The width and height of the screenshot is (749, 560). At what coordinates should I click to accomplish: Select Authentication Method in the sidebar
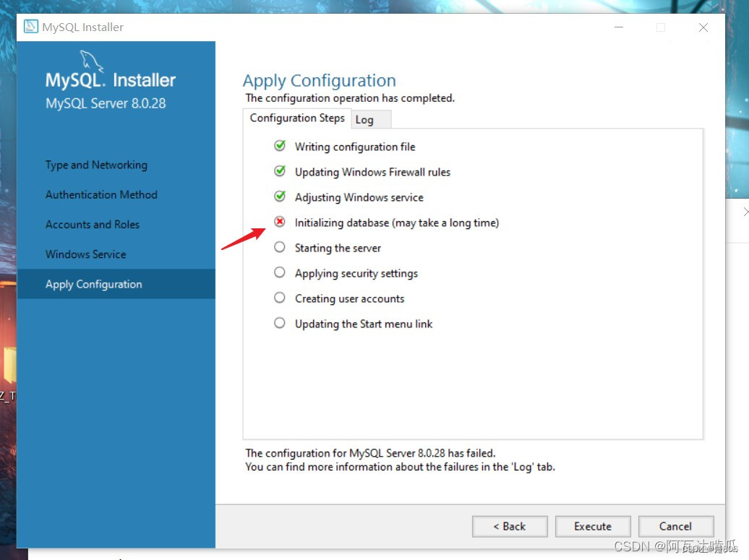click(x=101, y=194)
